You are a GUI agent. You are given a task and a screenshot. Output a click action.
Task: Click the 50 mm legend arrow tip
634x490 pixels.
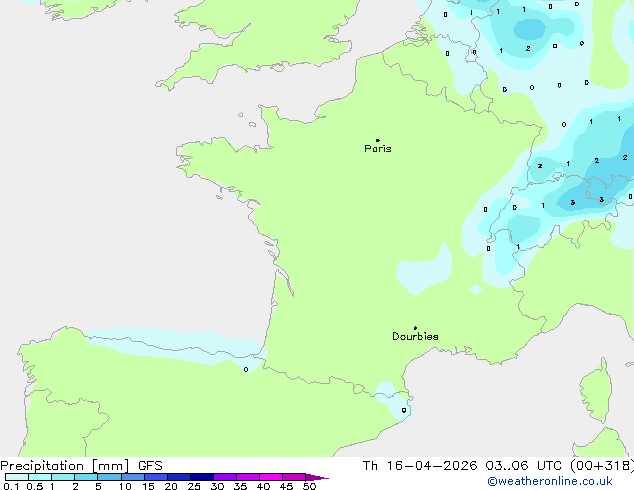click(x=317, y=477)
